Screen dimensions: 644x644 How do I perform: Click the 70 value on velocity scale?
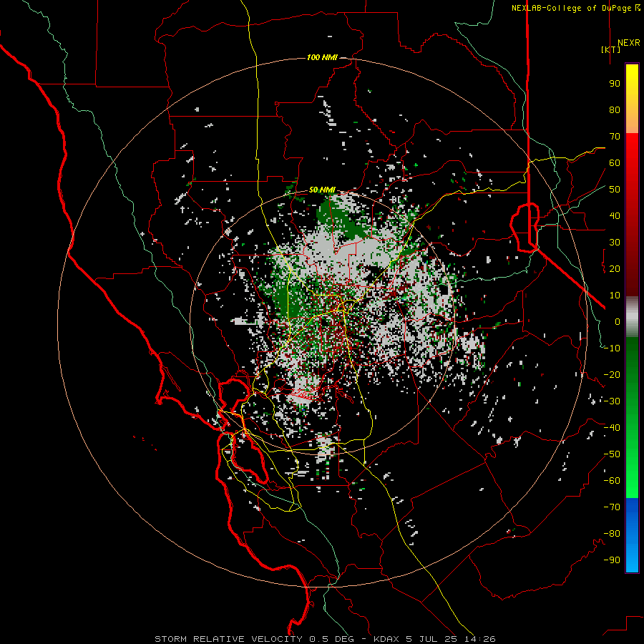pos(615,137)
